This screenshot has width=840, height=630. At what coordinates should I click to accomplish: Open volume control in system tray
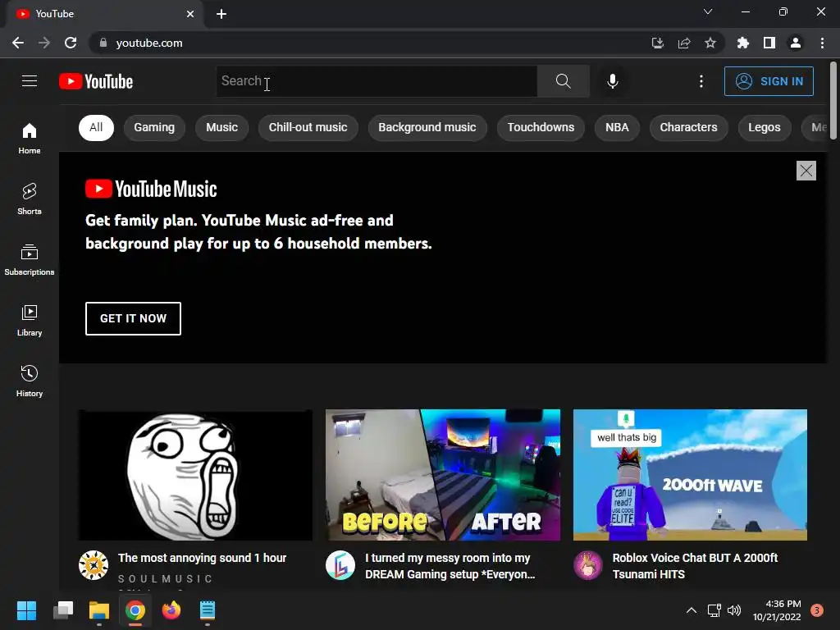(734, 610)
